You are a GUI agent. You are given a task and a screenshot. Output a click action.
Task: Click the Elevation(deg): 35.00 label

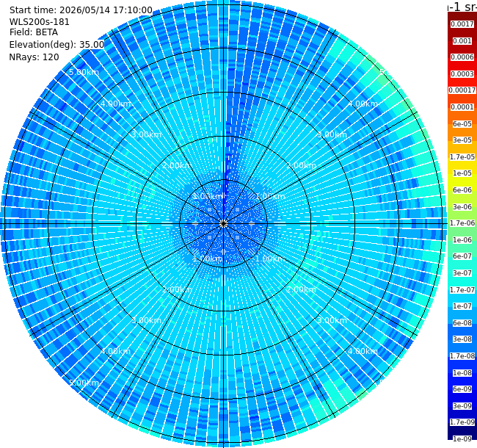click(57, 45)
